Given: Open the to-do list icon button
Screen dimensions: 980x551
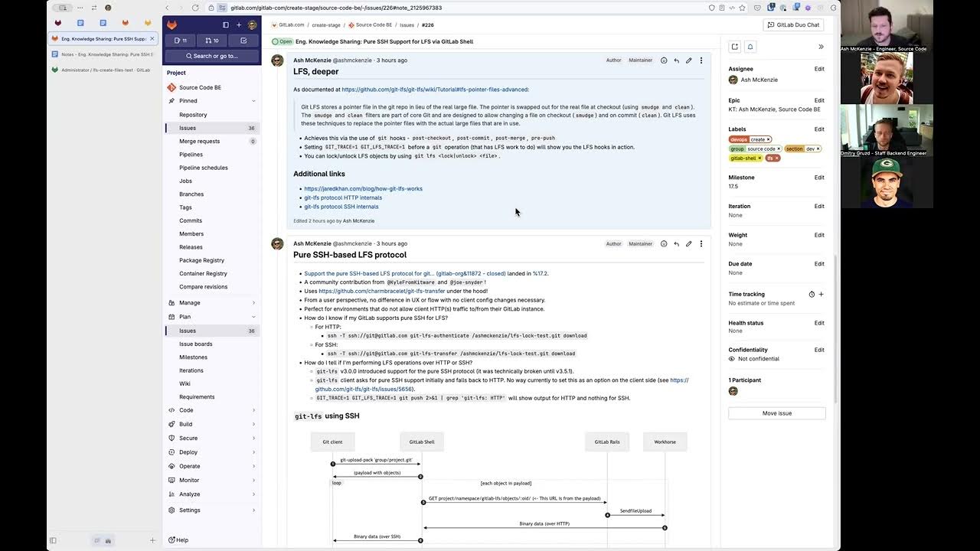Looking at the screenshot, I should coord(243,41).
